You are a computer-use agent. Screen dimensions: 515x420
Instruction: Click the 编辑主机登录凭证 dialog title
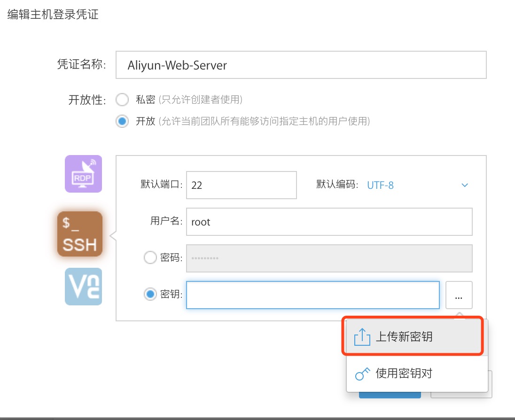(53, 15)
